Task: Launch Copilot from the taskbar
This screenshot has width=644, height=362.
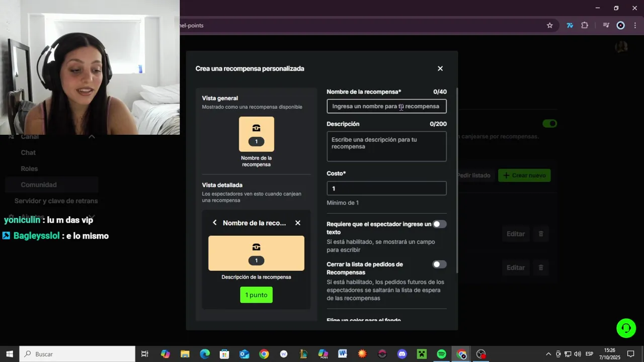Action: 165,354
